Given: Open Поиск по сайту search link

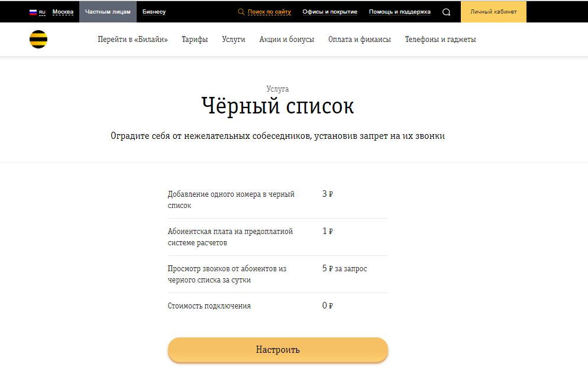Looking at the screenshot, I should point(269,12).
